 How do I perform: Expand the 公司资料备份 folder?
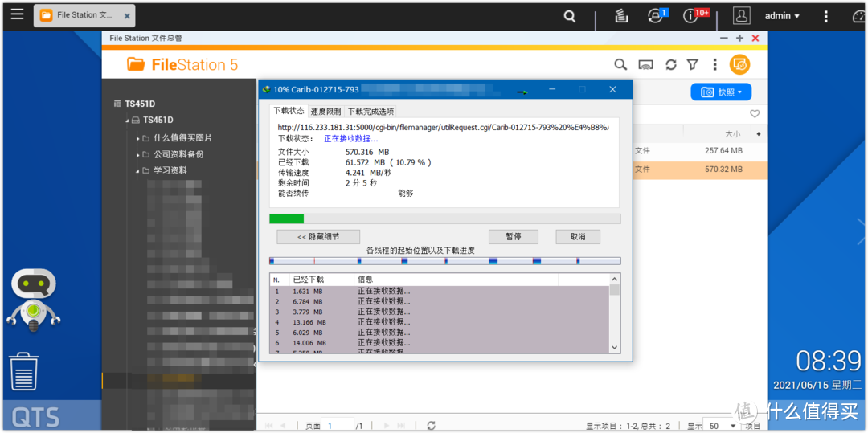click(x=138, y=154)
